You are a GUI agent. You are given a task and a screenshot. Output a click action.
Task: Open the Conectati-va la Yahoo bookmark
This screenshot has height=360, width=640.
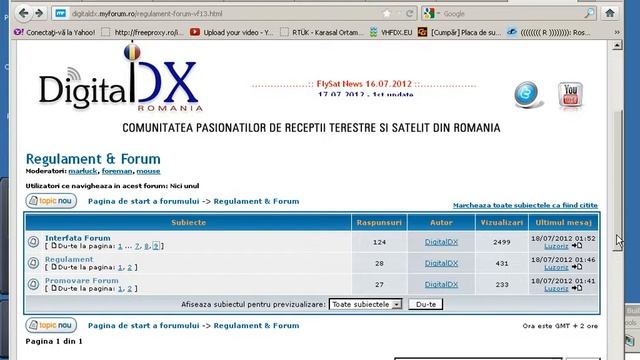(55, 32)
